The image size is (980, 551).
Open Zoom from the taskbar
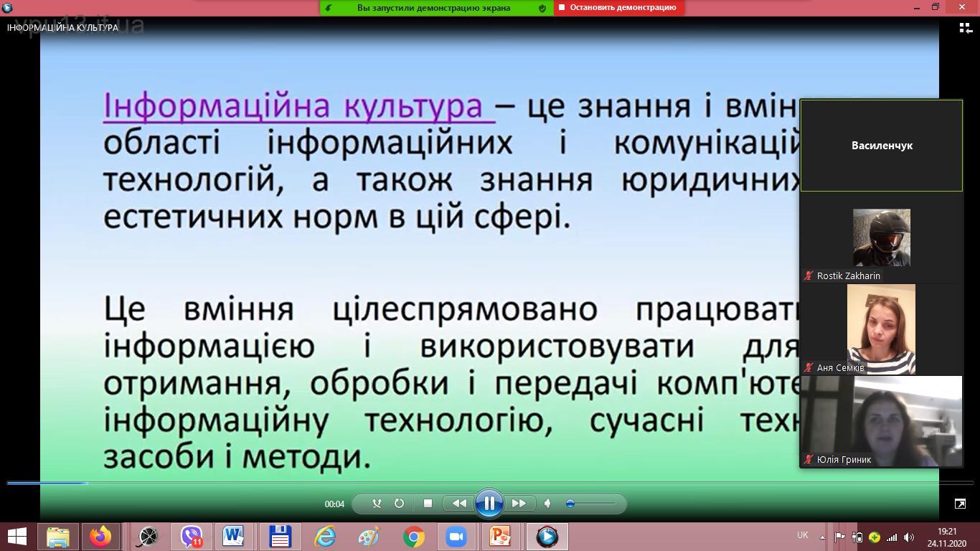click(x=456, y=537)
